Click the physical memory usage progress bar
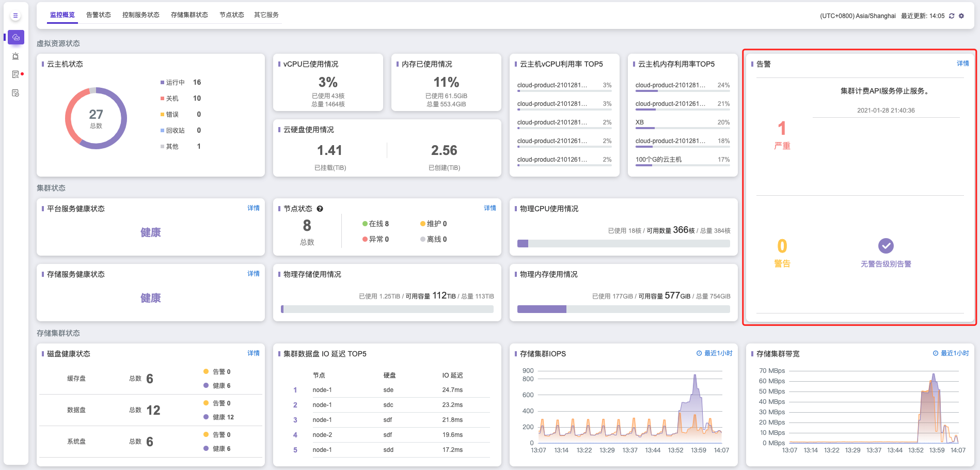The width and height of the screenshot is (980, 470). tap(623, 309)
